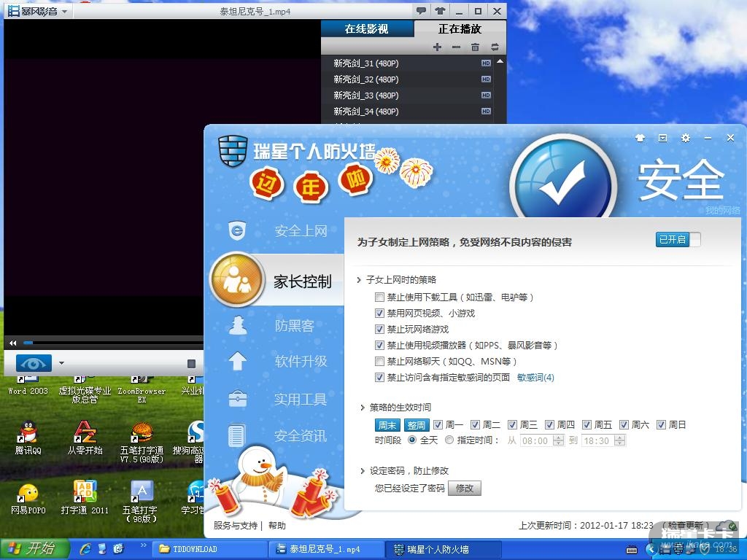Click the 整周 whole-week preset button
This screenshot has width=747, height=560.
[417, 425]
